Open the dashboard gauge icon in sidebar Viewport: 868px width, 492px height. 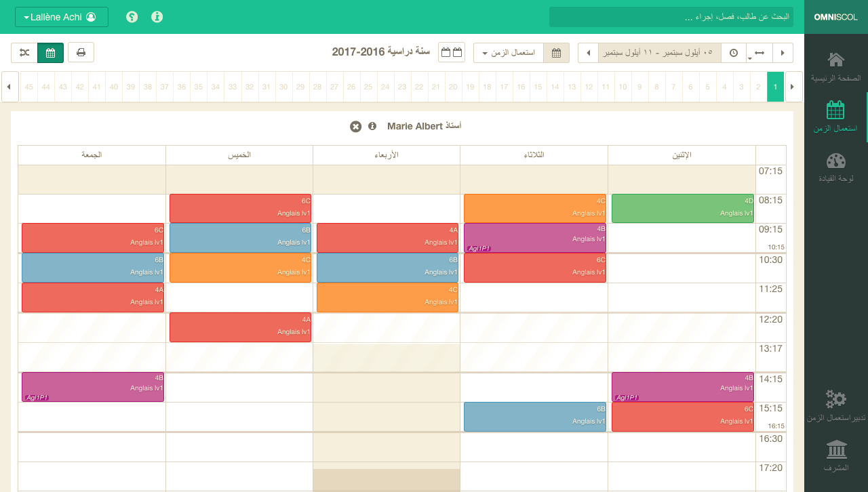[836, 161]
